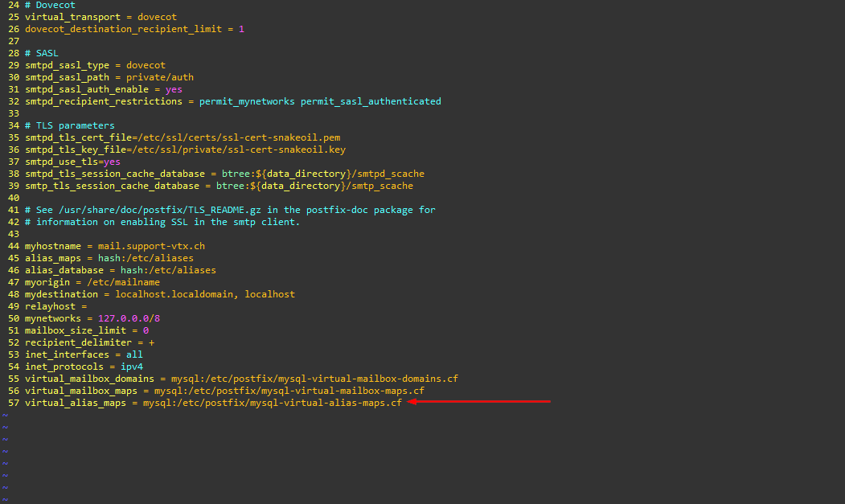Click the 'mynetworks = 127.0.0.0/8' line
The image size is (845, 504).
coord(92,318)
